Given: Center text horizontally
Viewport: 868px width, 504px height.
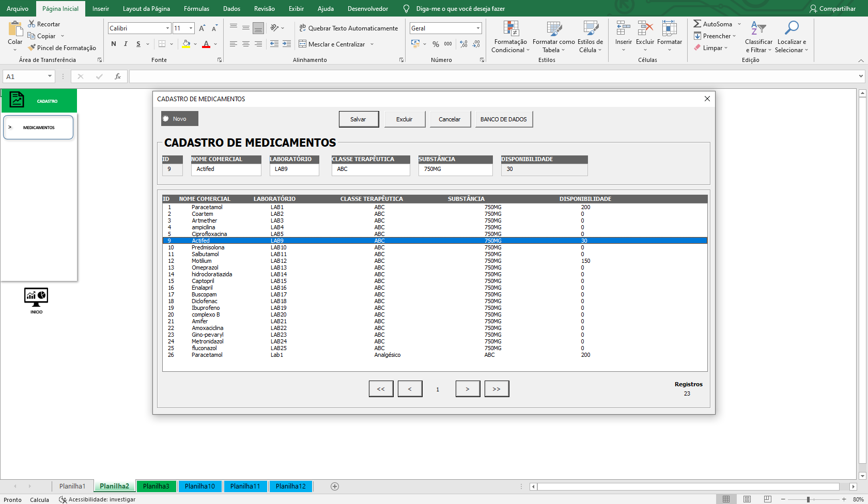Looking at the screenshot, I should click(x=246, y=44).
